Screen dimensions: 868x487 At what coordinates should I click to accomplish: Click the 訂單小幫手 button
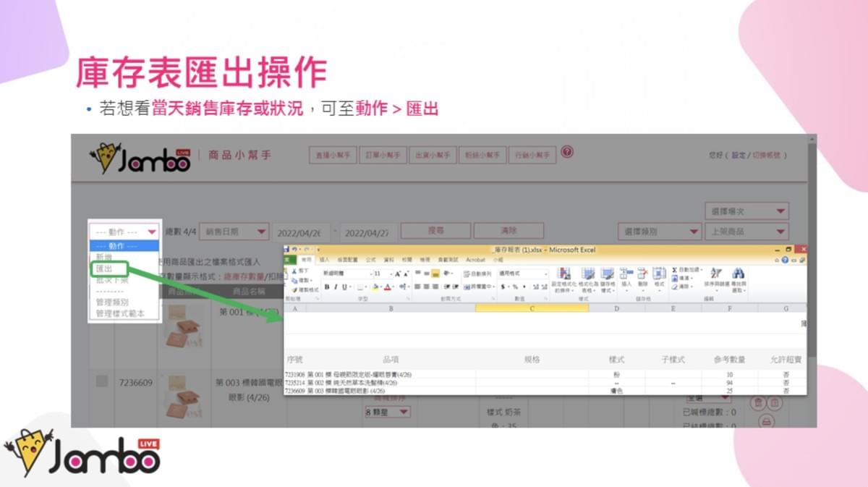click(x=383, y=155)
